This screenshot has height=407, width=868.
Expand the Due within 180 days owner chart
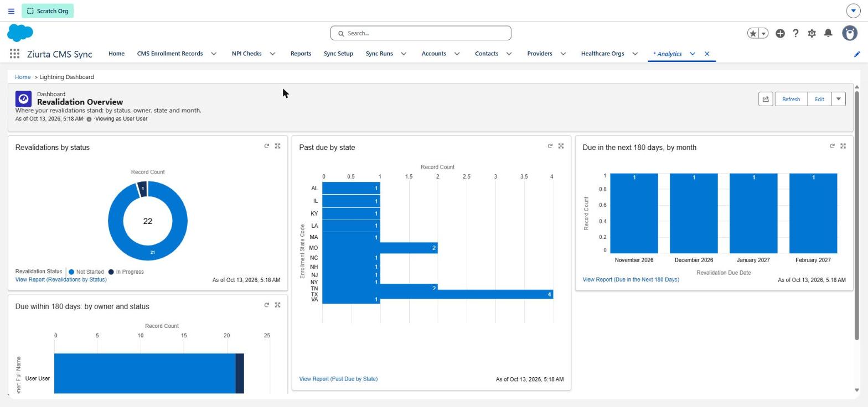278,305
